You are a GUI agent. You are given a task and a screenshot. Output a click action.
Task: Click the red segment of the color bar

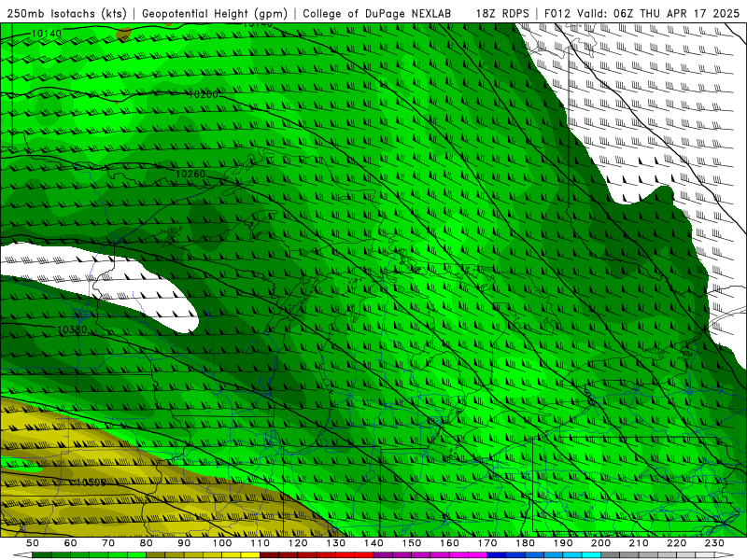coord(363,555)
